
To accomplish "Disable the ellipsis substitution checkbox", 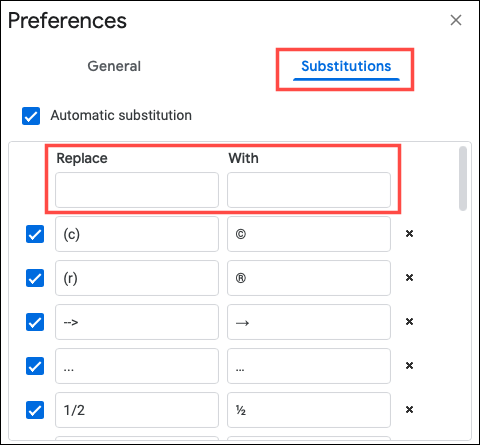I will point(35,366).
